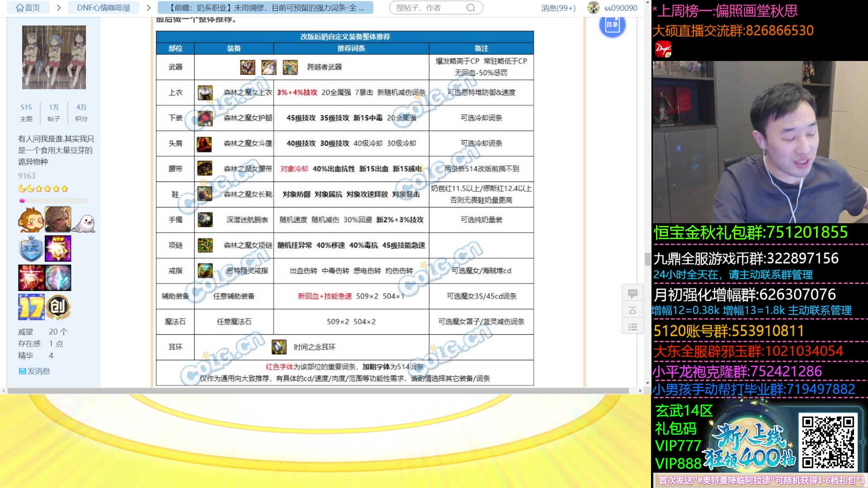
Task: Click the blue 目录 table-of-contents button
Action: coord(612,25)
